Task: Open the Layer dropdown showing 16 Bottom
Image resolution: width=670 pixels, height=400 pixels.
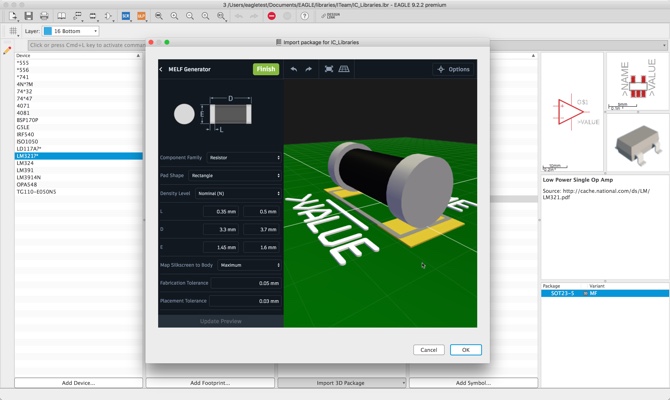Action: tap(71, 31)
